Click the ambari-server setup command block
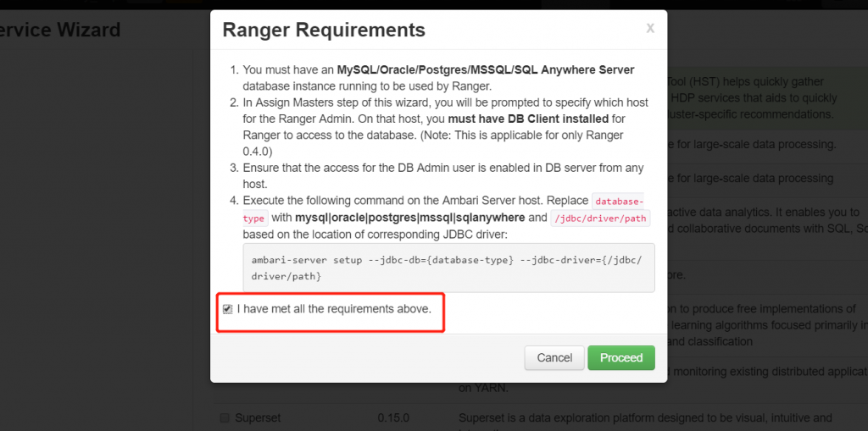 click(x=449, y=268)
